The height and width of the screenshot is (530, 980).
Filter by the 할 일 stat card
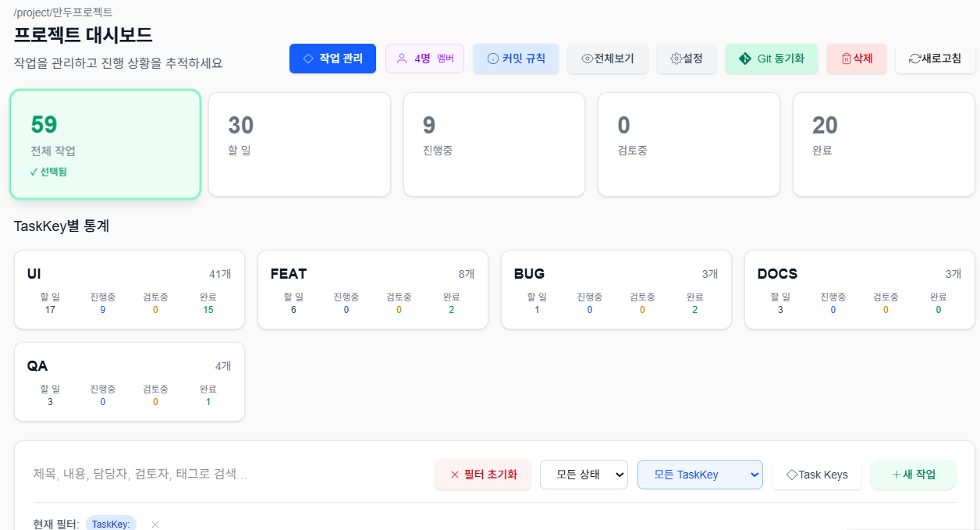300,144
